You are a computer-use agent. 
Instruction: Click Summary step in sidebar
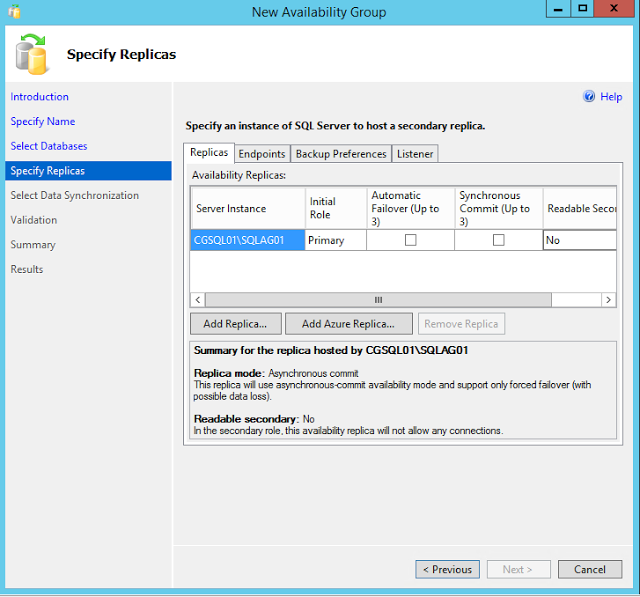[33, 244]
